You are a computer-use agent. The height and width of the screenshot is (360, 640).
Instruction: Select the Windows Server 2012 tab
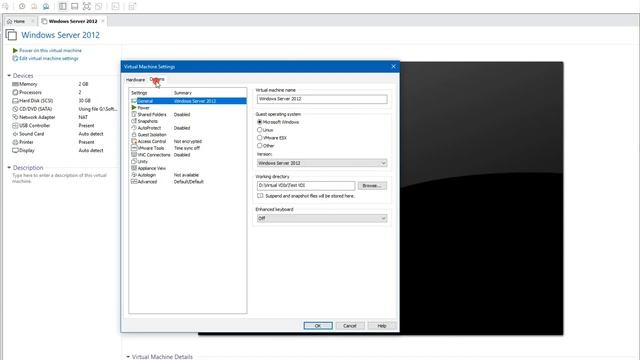click(73, 21)
